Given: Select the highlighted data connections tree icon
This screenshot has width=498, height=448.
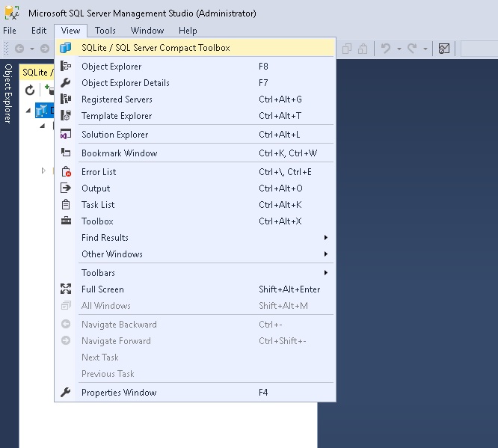Looking at the screenshot, I should pos(41,111).
